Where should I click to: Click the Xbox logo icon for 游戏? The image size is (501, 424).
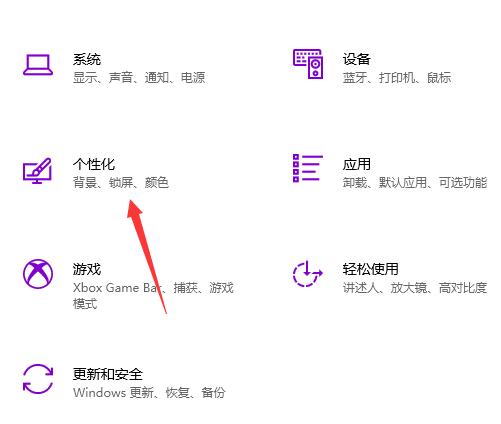(38, 274)
